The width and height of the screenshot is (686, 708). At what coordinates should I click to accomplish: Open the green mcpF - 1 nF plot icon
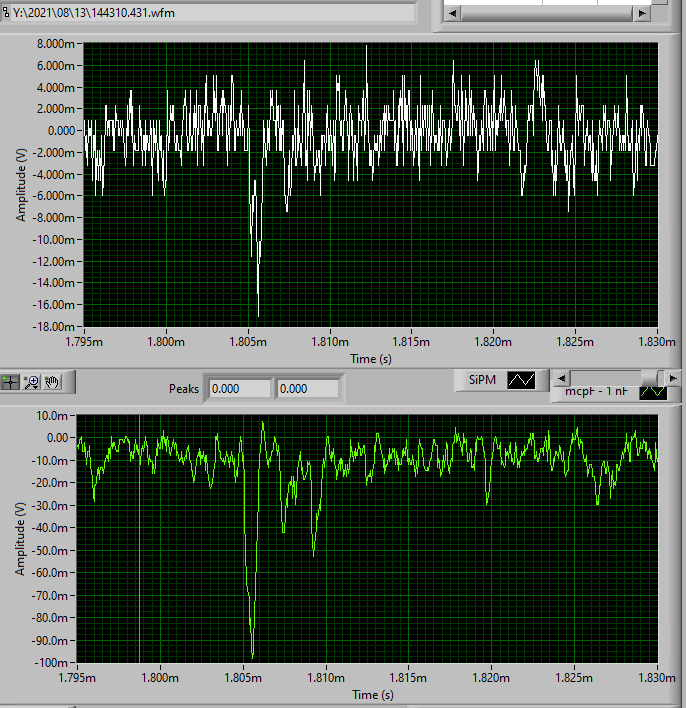click(653, 393)
